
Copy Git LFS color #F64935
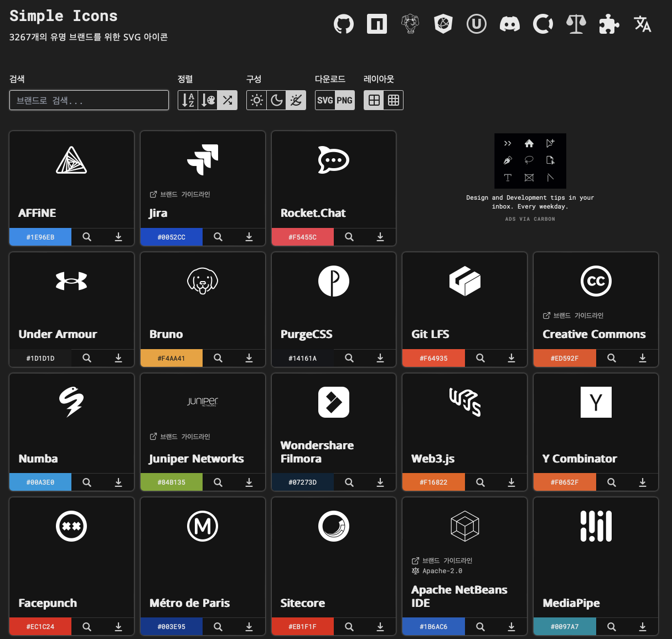coord(433,358)
